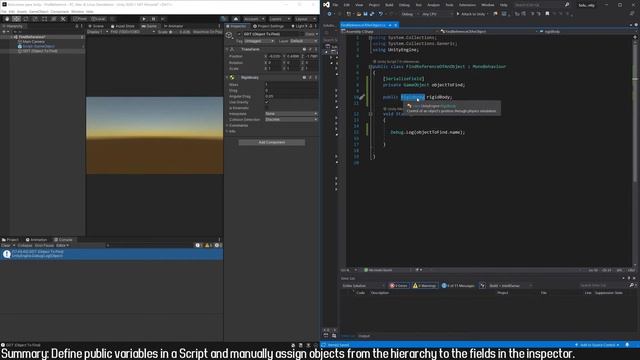The height and width of the screenshot is (360, 640).
Task: Select the Rect tool in Unity
Action: click(x=44, y=19)
